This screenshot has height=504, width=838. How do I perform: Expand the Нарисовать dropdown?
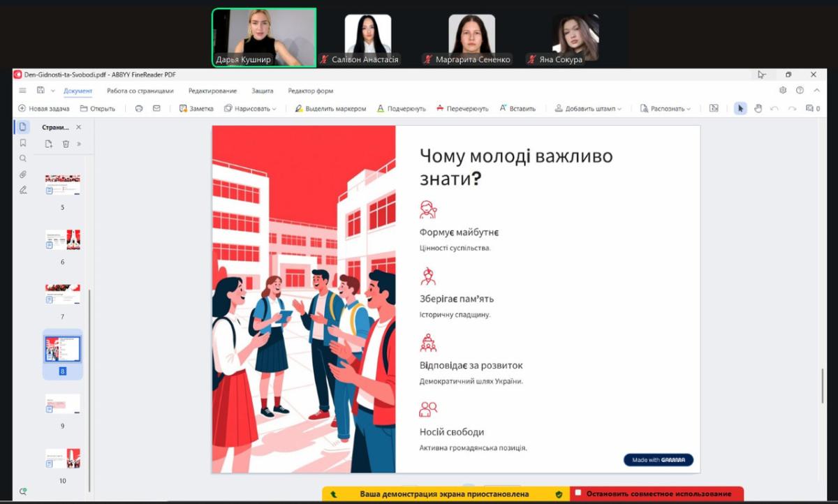(250, 108)
